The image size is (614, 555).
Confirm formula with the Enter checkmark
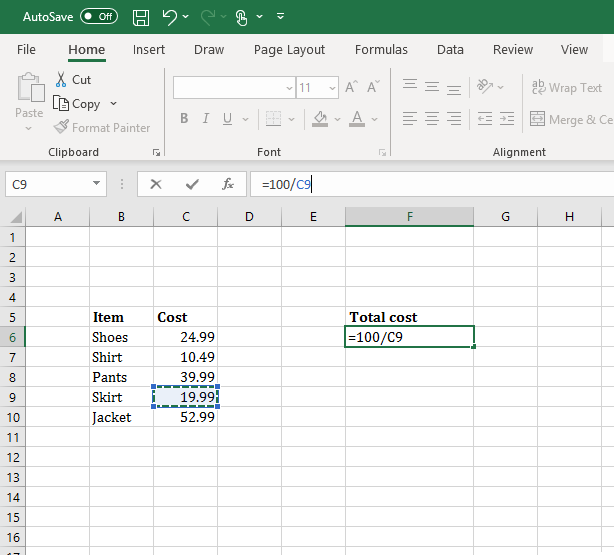192,184
